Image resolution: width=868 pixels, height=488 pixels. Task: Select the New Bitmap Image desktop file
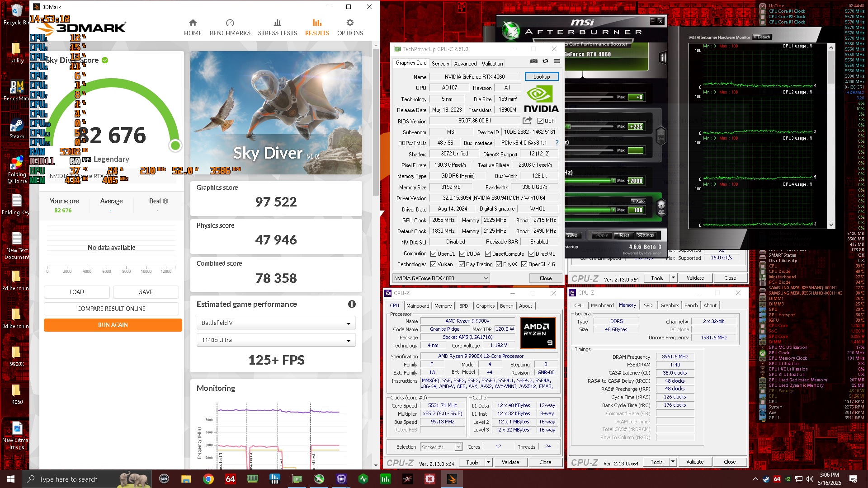click(17, 436)
